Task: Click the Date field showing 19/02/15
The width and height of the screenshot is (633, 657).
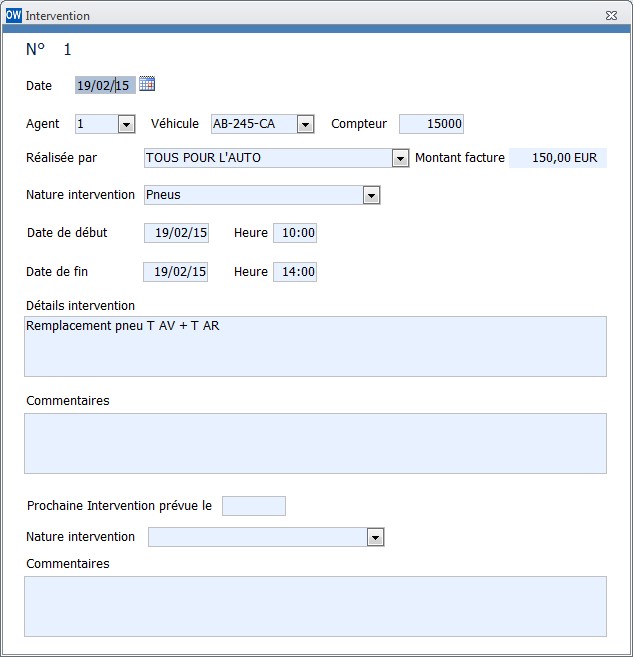Action: pos(105,85)
